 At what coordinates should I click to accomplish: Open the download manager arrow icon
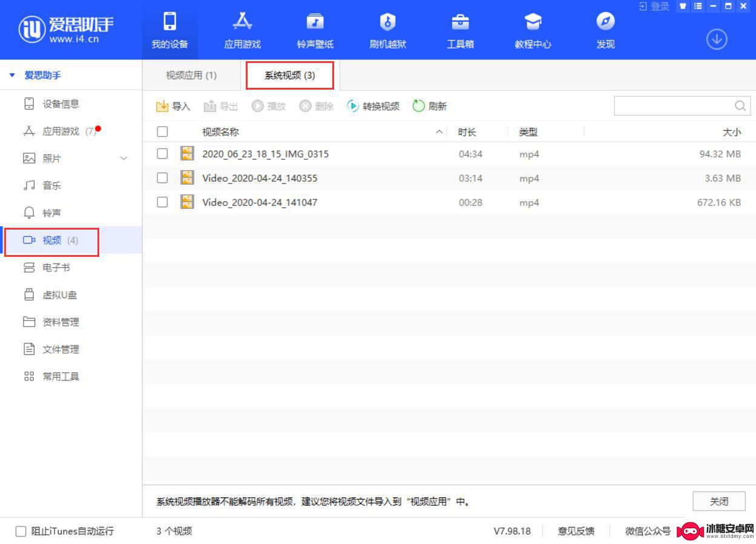coord(717,39)
